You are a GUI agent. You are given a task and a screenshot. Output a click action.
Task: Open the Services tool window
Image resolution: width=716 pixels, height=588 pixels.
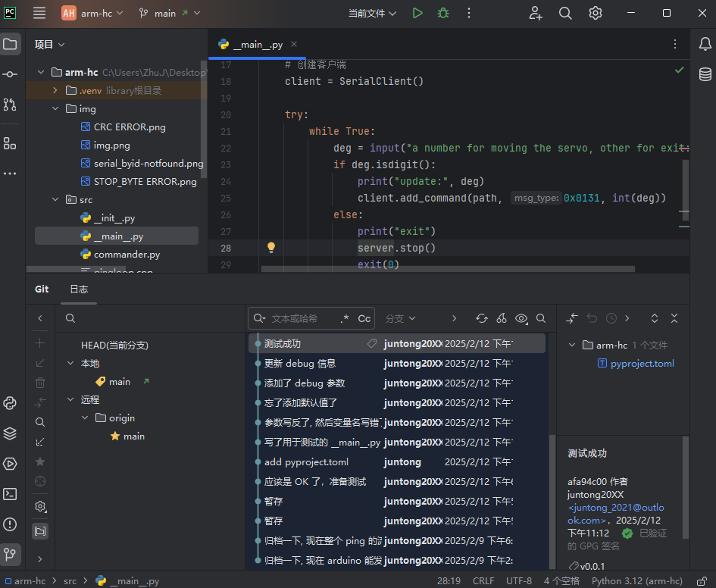(10, 464)
